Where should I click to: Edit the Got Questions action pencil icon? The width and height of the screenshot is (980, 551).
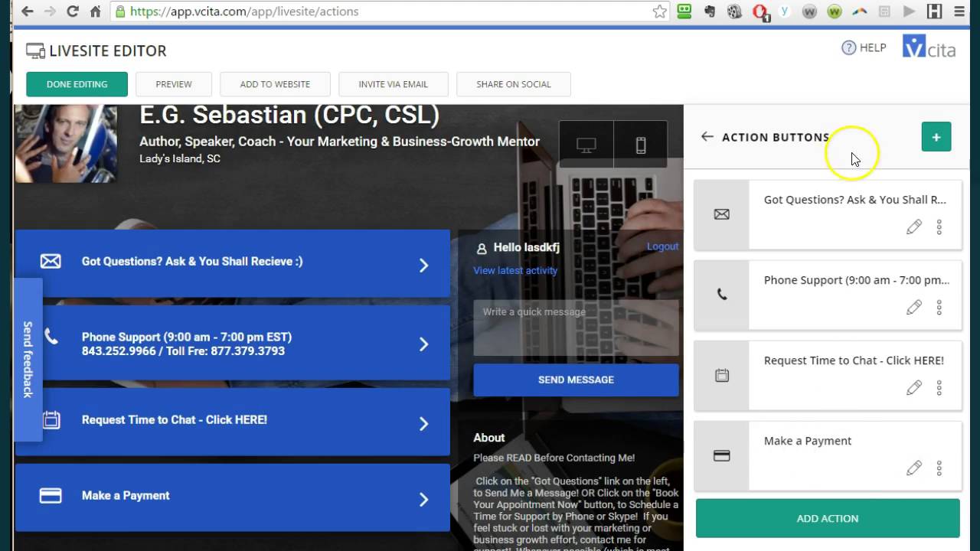pyautogui.click(x=914, y=227)
